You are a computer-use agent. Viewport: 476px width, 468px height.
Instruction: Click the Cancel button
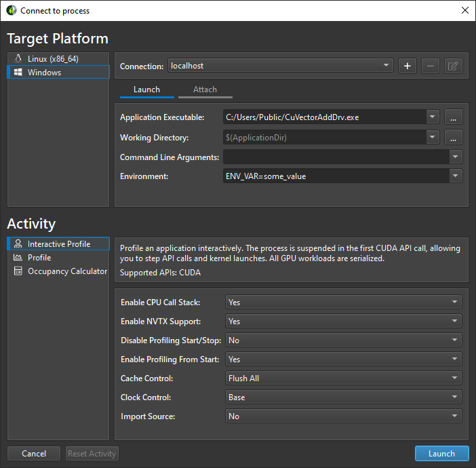click(34, 454)
